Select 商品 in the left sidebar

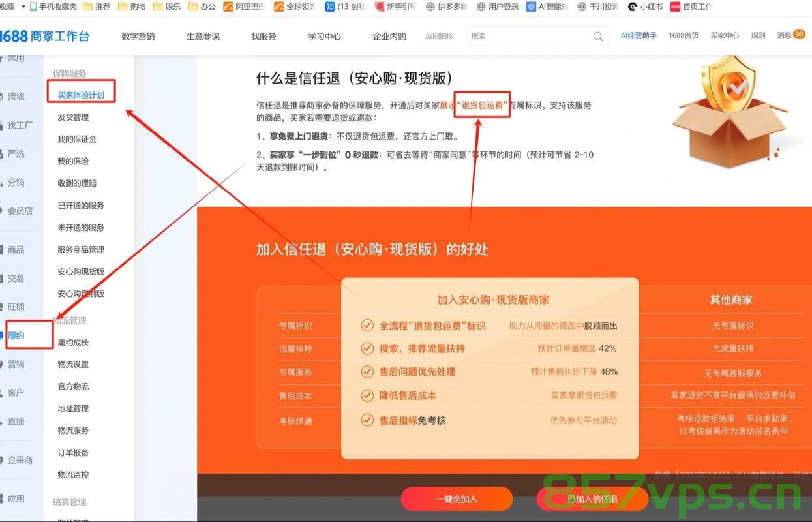pos(16,250)
